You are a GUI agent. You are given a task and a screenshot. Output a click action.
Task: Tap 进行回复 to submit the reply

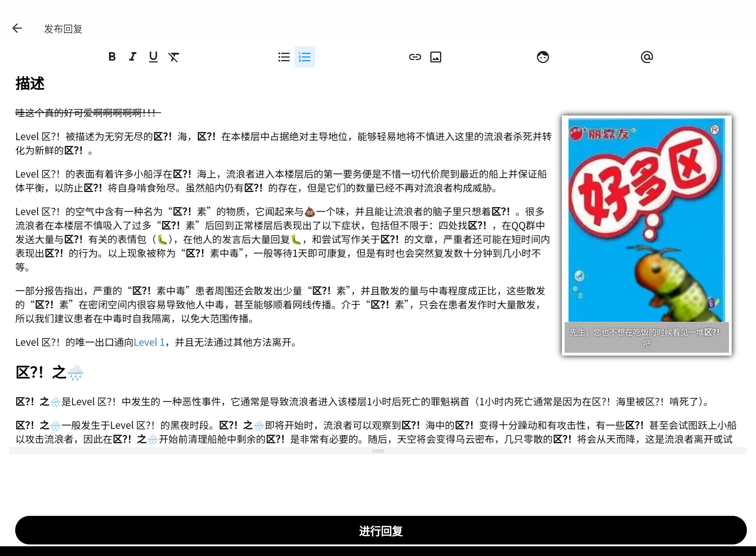[x=378, y=530]
